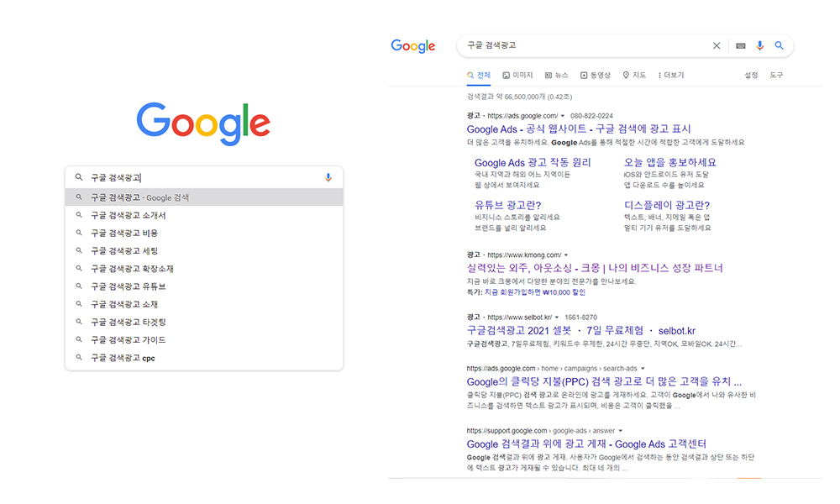Open 'Google Ads - 공식 웹사이트' ad link

pos(579,129)
